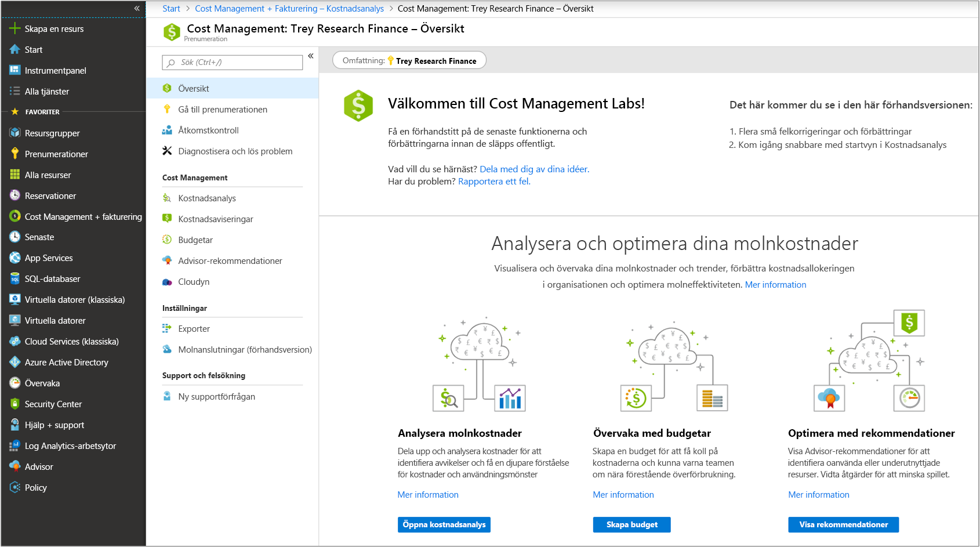
Task: Open Instrumentpanel dashboard icon
Action: coord(15,70)
